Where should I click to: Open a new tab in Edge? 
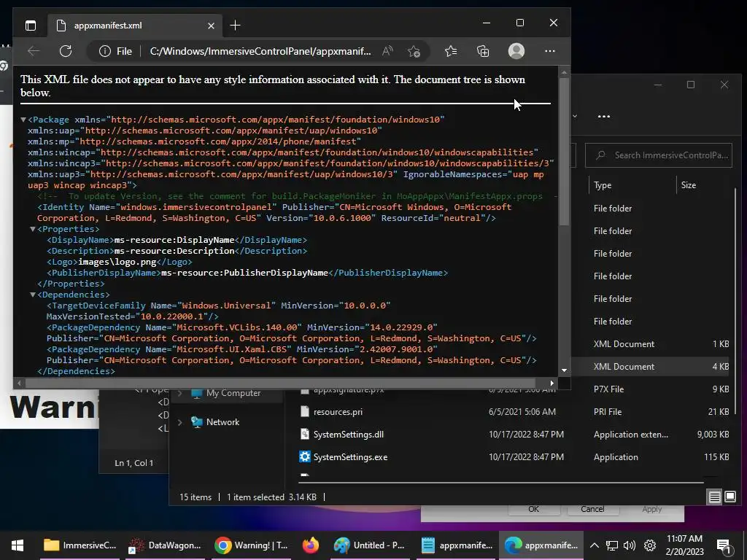coord(236,26)
